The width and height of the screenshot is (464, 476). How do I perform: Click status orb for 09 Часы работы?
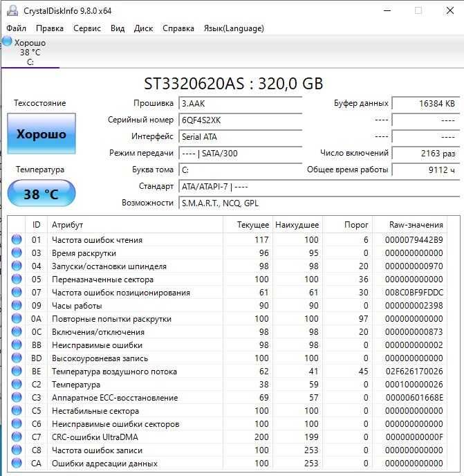pyautogui.click(x=17, y=305)
